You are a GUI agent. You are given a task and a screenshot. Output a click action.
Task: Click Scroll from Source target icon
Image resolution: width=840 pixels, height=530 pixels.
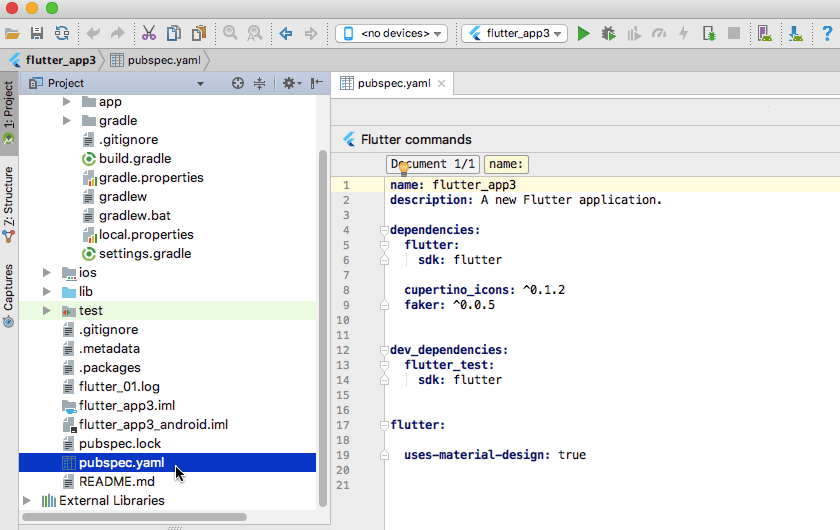pyautogui.click(x=238, y=83)
